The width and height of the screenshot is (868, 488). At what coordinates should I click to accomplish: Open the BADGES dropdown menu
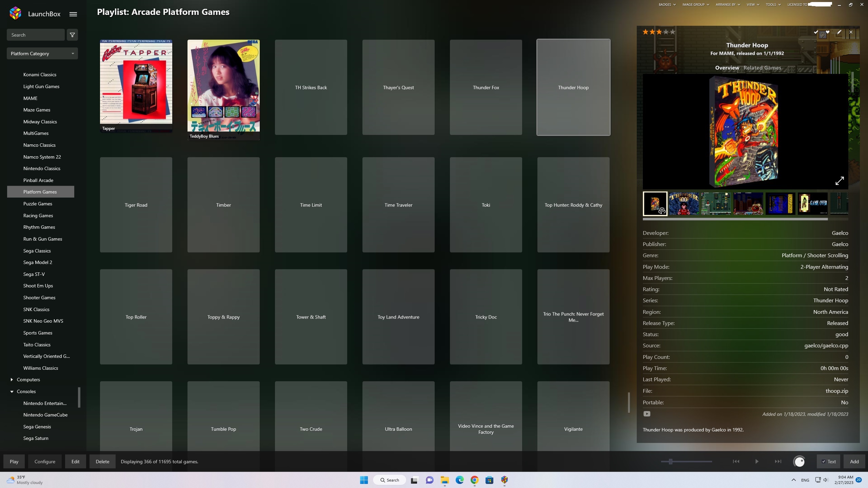(x=667, y=4)
